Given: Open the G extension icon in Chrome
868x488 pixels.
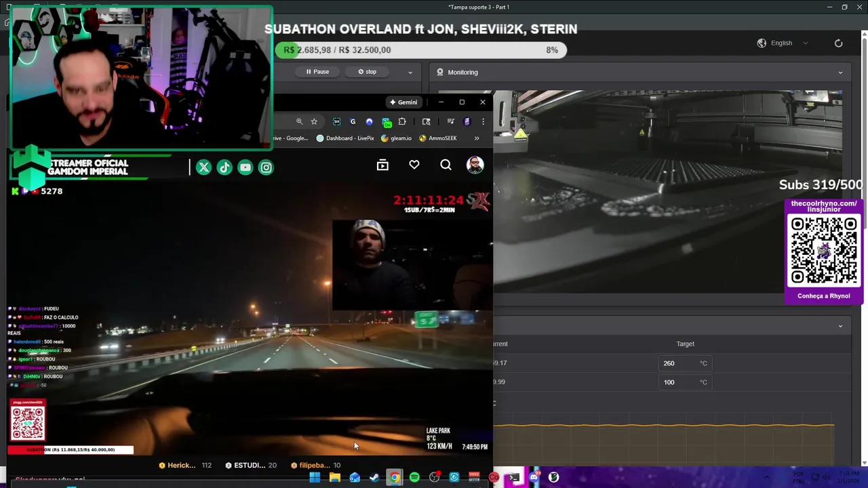Looking at the screenshot, I should pyautogui.click(x=353, y=121).
